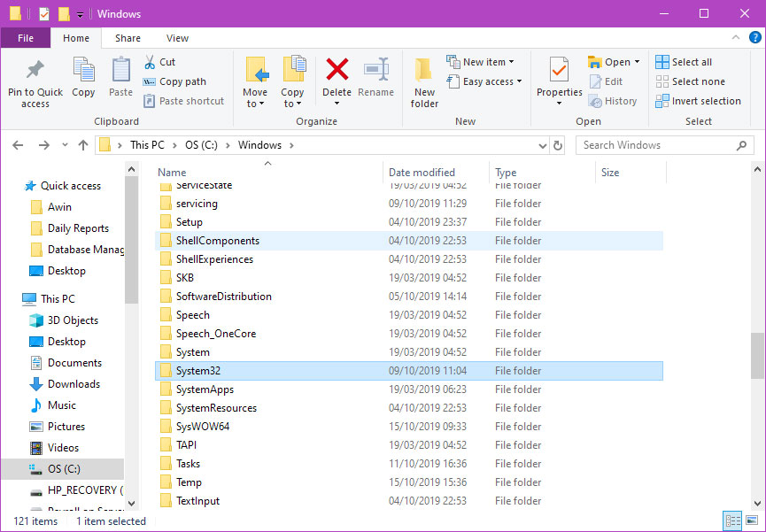The image size is (766, 532).
Task: Click Select none in ribbon
Action: click(x=690, y=81)
